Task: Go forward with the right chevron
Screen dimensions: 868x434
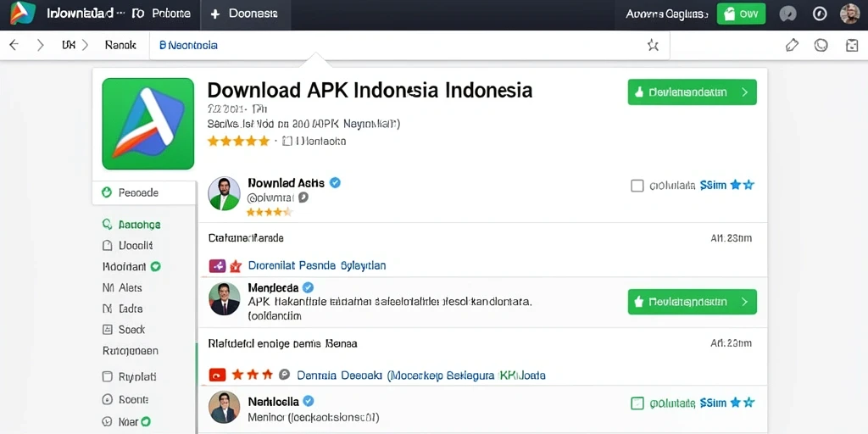Action: tap(41, 46)
